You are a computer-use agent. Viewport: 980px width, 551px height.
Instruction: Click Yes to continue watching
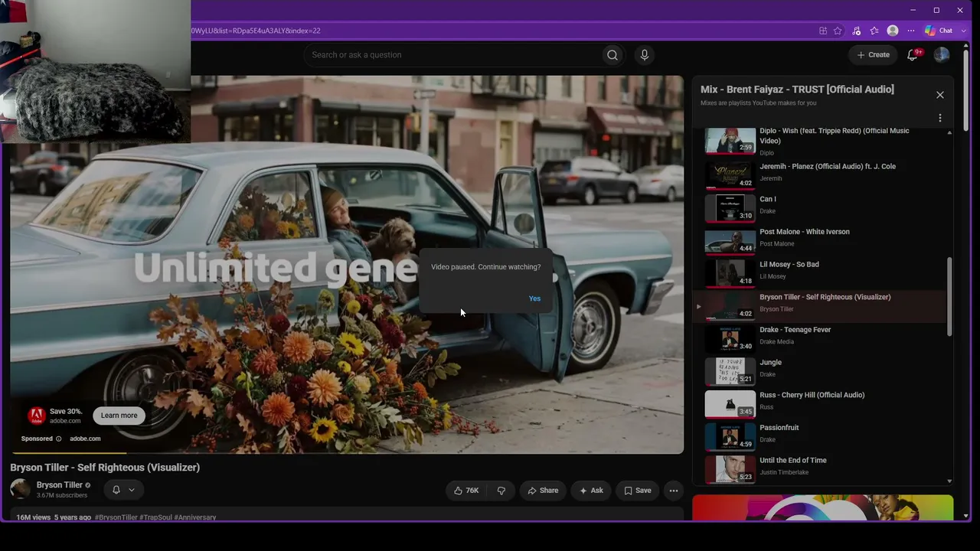pyautogui.click(x=534, y=298)
